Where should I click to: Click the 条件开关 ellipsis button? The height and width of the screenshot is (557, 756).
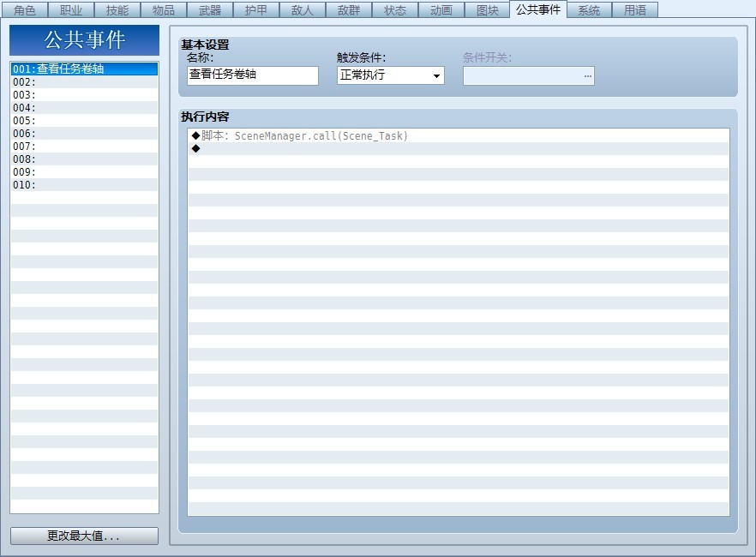pyautogui.click(x=587, y=76)
